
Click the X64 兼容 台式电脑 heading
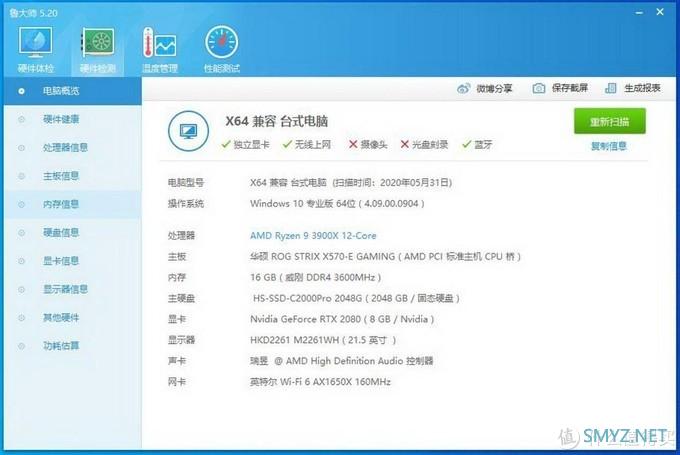276,121
